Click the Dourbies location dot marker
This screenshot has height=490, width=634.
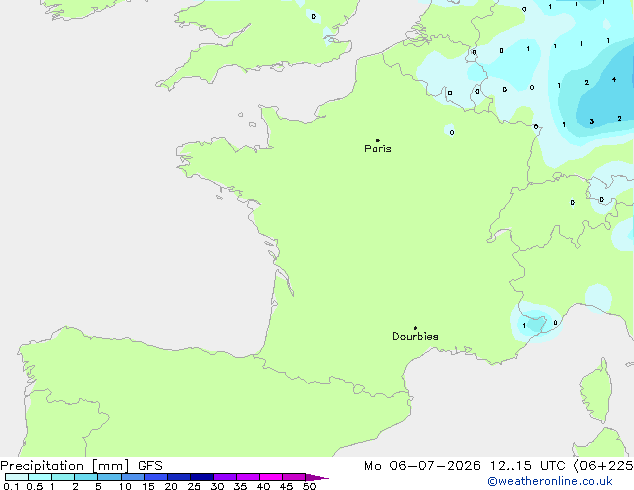tap(415, 328)
